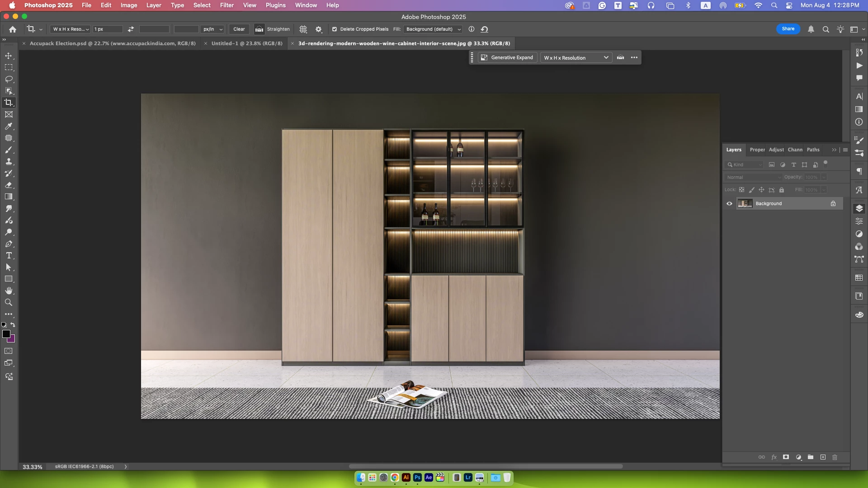Hide the Background layer with eye icon
Viewport: 868px width, 488px height.
tap(729, 204)
